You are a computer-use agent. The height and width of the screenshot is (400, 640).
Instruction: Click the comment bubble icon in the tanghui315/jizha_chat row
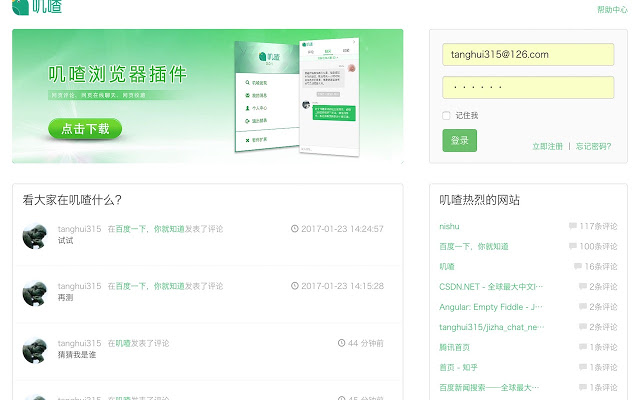(x=583, y=327)
